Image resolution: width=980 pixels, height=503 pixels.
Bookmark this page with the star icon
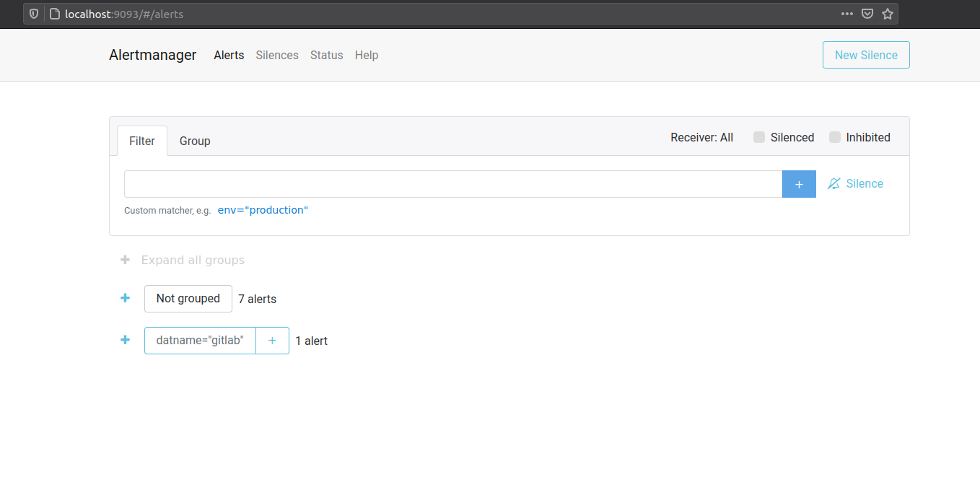[888, 14]
